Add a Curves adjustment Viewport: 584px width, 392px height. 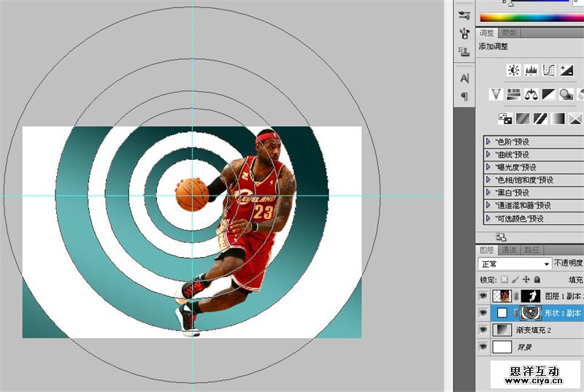(x=548, y=70)
